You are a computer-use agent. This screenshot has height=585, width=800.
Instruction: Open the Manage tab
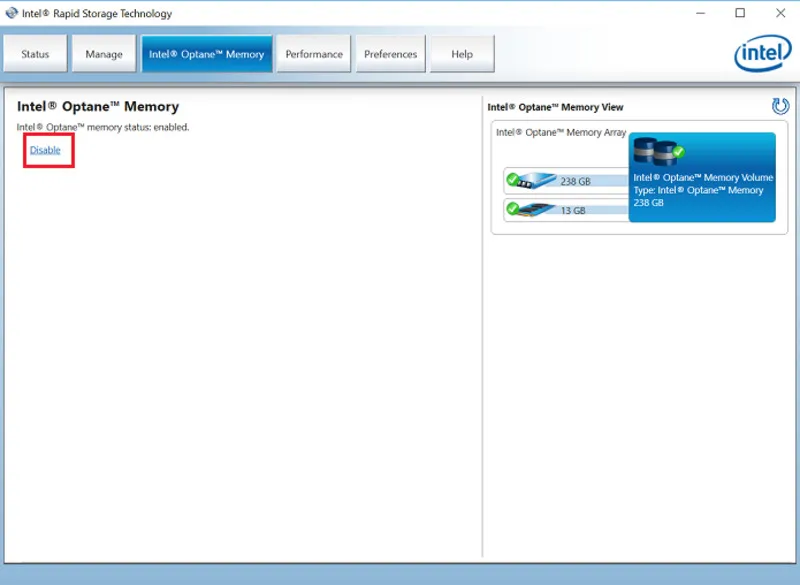coord(104,53)
